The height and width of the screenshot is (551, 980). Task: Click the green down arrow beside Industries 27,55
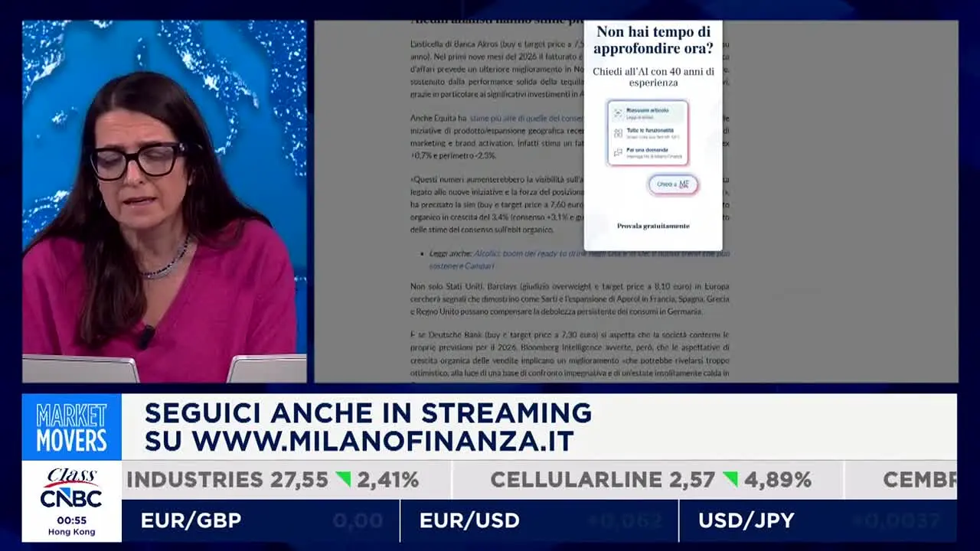[x=343, y=480]
